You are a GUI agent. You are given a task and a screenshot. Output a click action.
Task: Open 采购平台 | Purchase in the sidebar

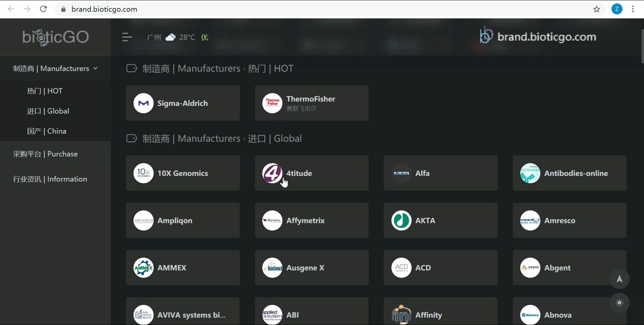click(45, 154)
